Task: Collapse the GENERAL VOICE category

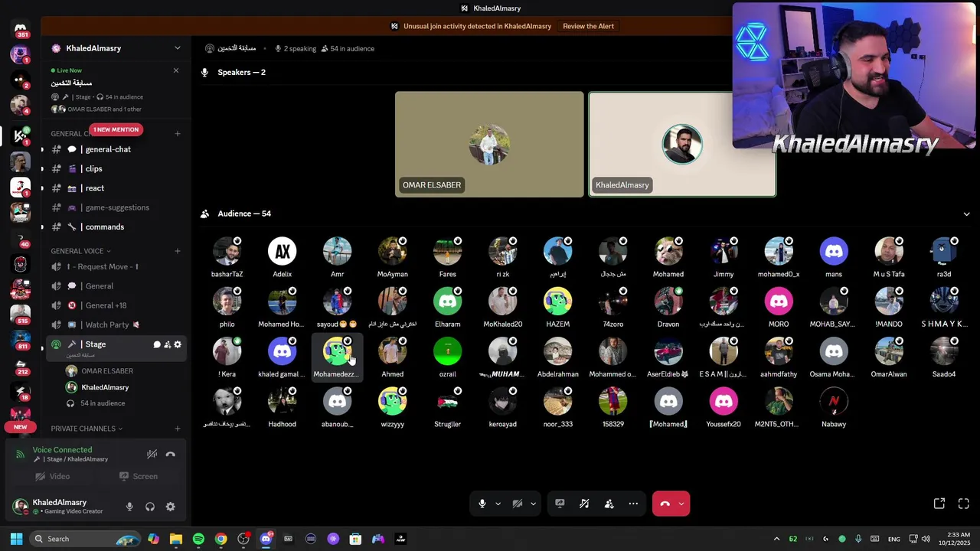Action: (x=80, y=251)
